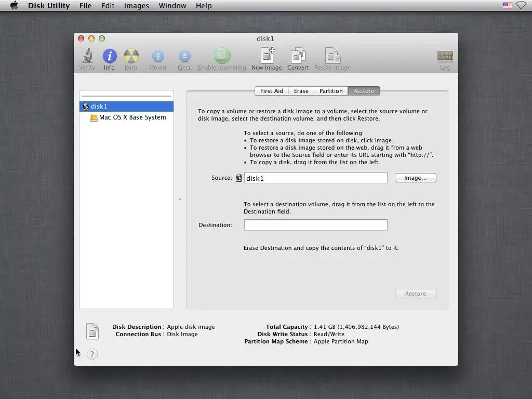Click the Connection Bus Disk Image value

[x=182, y=334]
